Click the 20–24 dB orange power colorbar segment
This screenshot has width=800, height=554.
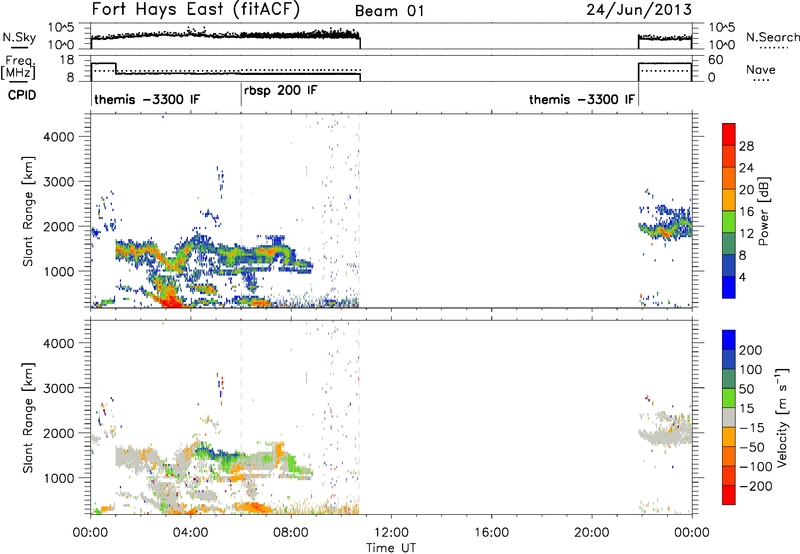pyautogui.click(x=729, y=179)
